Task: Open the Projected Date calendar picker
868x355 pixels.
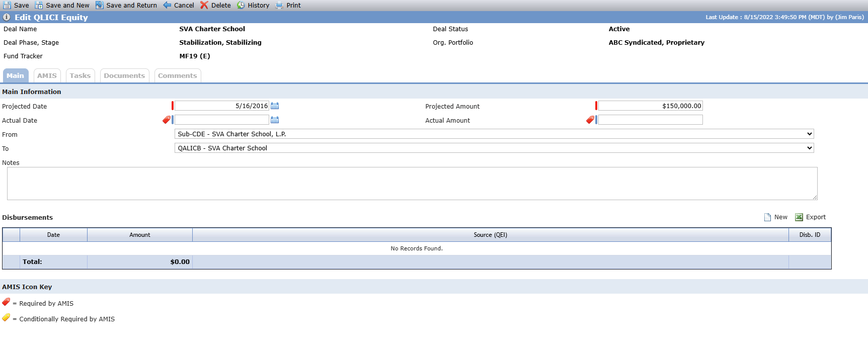Action: 275,106
